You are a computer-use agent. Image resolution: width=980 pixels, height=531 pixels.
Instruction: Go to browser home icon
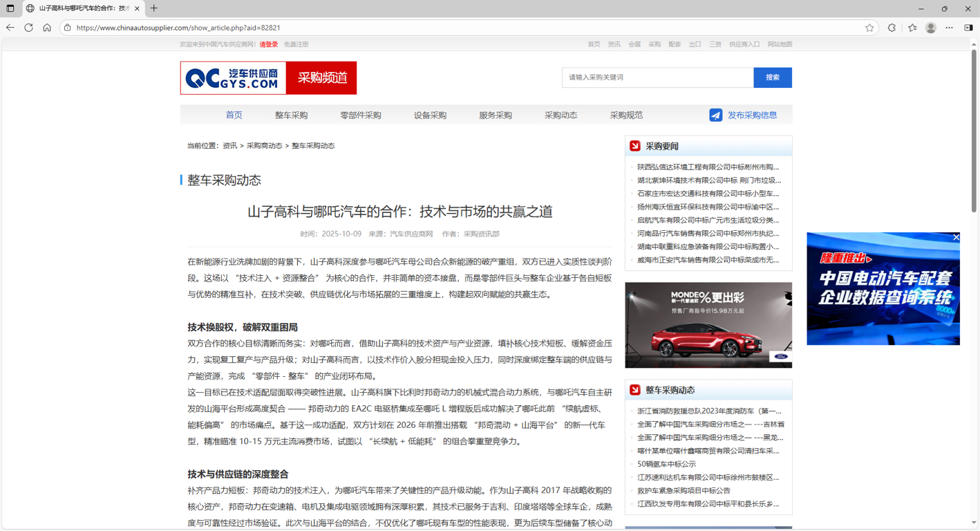tap(47, 28)
